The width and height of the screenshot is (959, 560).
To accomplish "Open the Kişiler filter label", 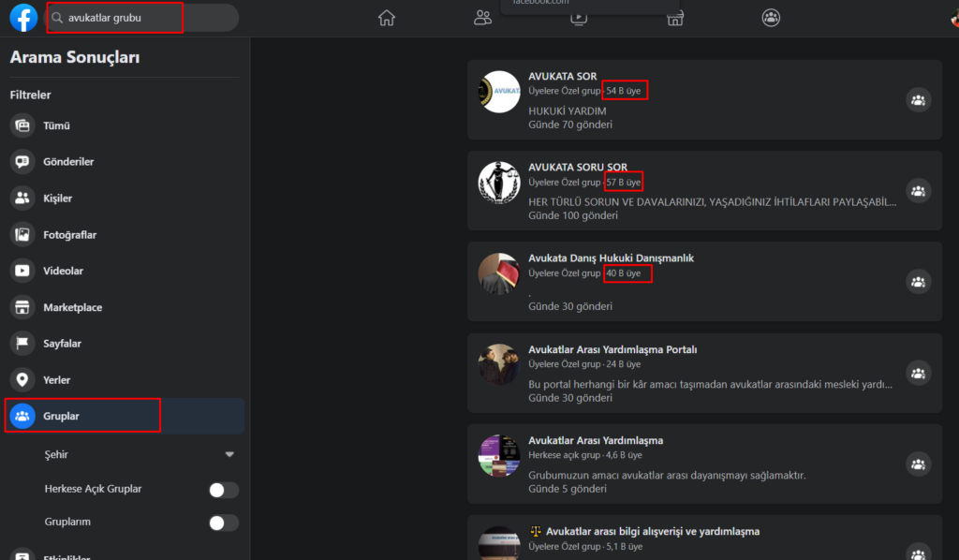I will (x=57, y=199).
